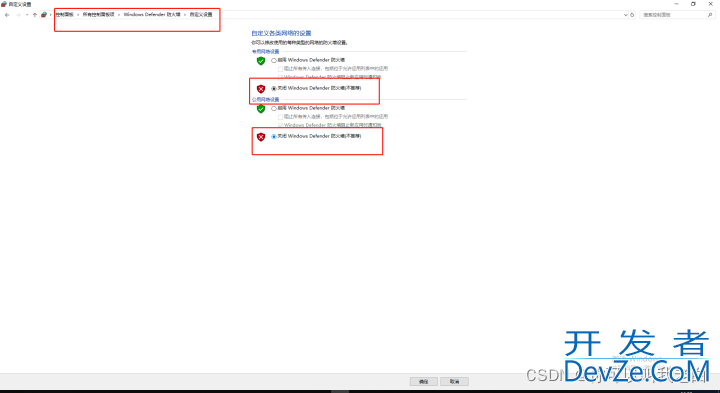The height and width of the screenshot is (393, 720).
Task: Click the 专用网络设置 section label
Action: [x=265, y=51]
